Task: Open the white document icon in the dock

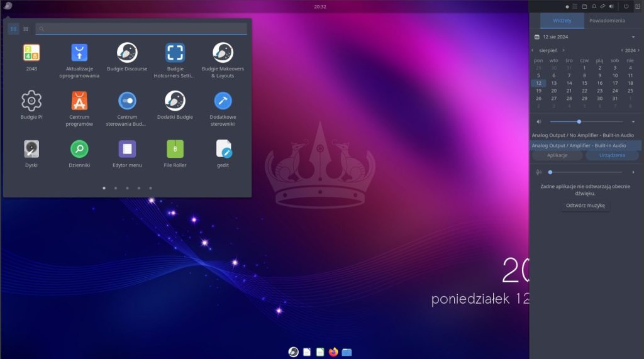Action: [307, 351]
